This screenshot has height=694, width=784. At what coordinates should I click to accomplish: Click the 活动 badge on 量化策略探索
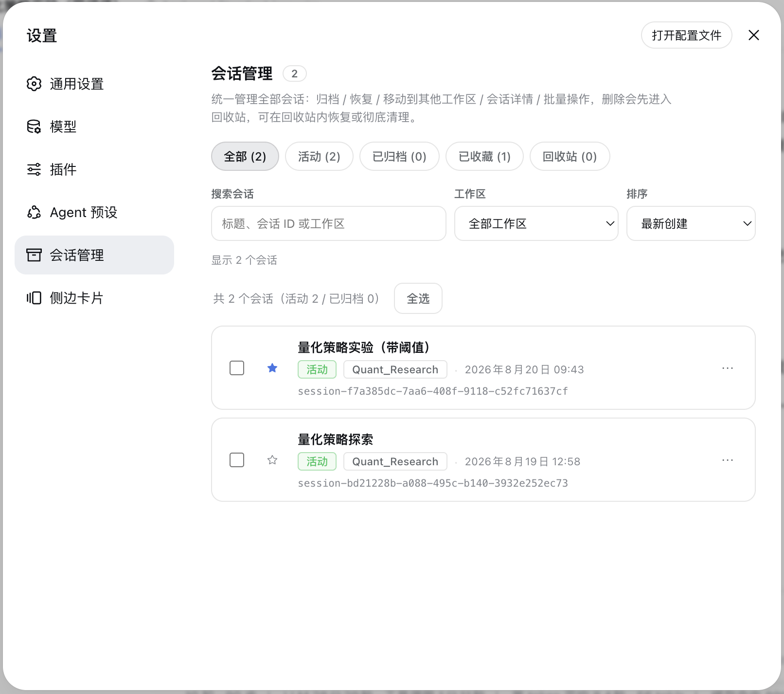coord(317,461)
